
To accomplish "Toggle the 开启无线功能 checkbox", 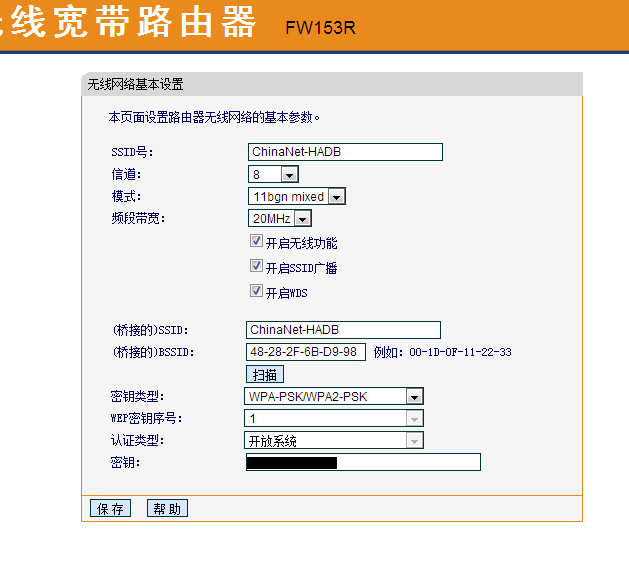I will 256,242.
